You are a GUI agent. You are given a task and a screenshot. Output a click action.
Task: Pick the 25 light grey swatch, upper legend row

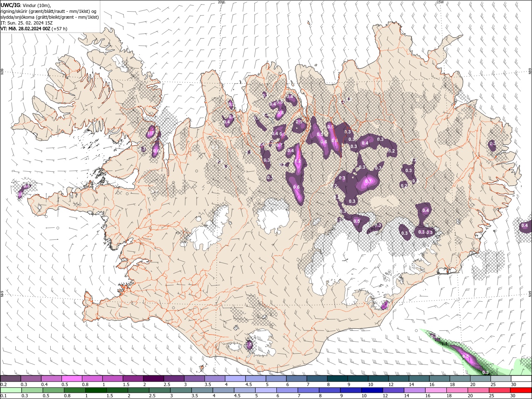(x=500, y=379)
